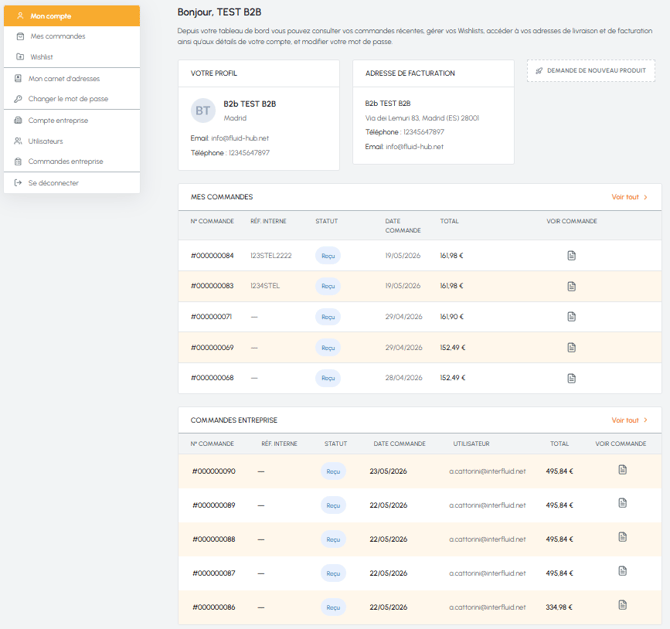The image size is (670, 629).
Task: Click Demande de nouveau produit button
Action: (591, 71)
